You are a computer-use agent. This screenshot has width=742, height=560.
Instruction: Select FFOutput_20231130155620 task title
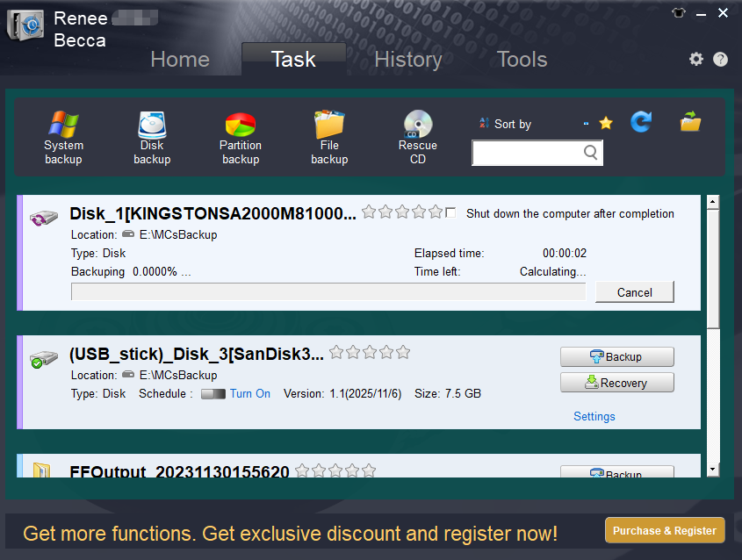[179, 471]
